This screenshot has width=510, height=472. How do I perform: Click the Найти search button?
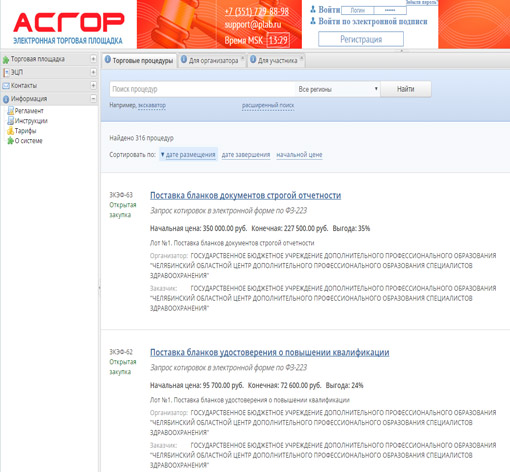click(406, 89)
